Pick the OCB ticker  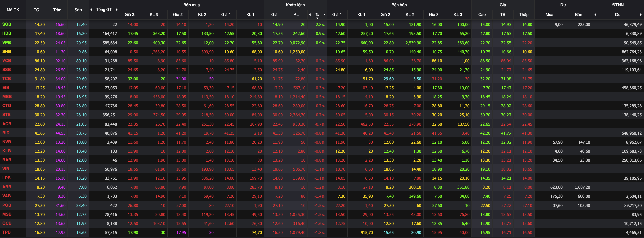click(7, 223)
